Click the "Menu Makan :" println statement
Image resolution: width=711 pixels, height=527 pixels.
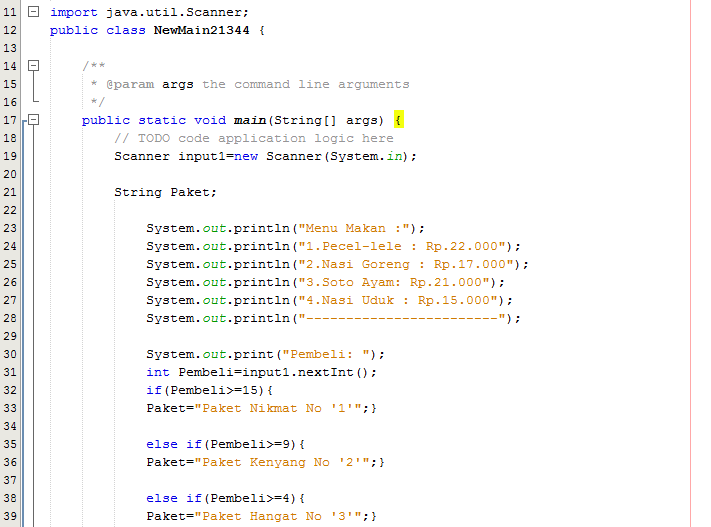click(285, 228)
